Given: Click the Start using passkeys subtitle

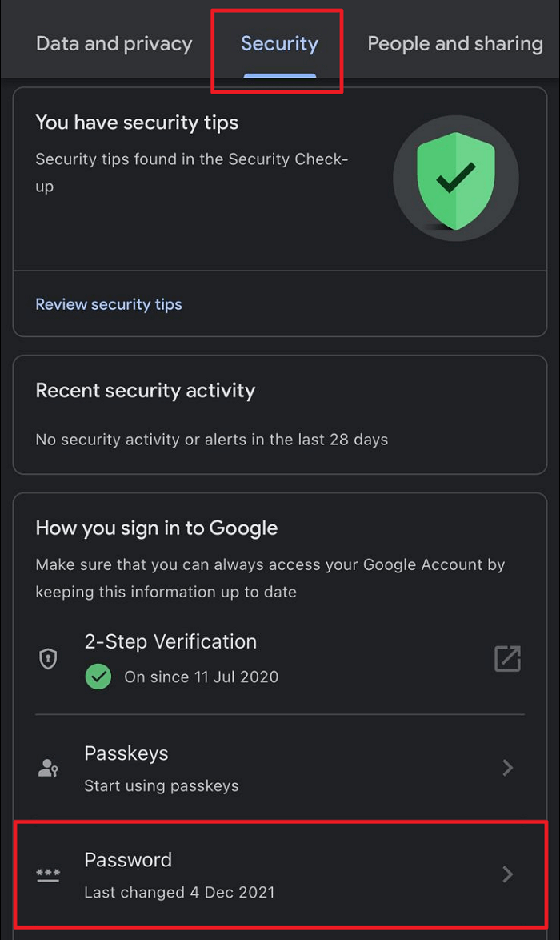Looking at the screenshot, I should [162, 785].
